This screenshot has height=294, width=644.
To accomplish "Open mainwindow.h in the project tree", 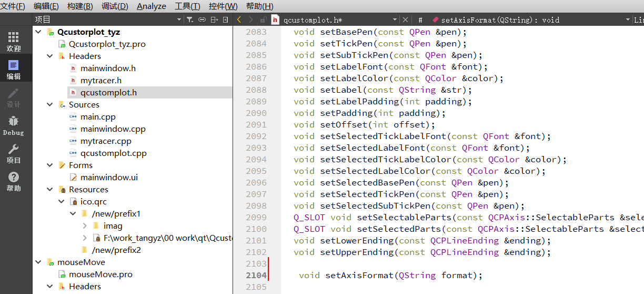I will coord(108,68).
